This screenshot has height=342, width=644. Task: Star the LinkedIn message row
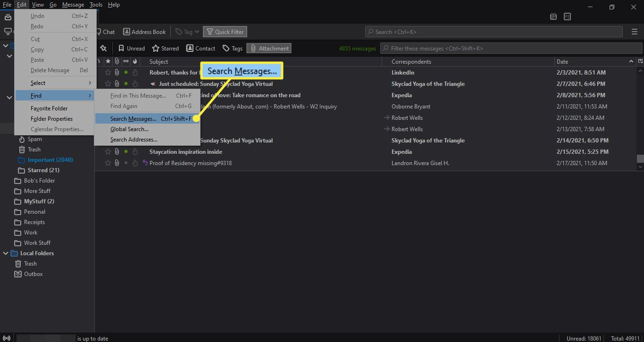[108, 73]
